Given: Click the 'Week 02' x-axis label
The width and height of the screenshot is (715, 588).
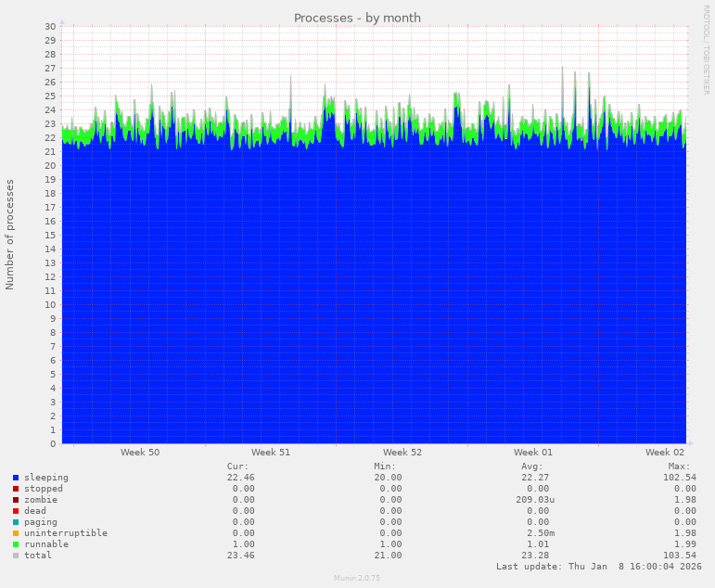Looking at the screenshot, I should point(665,453).
